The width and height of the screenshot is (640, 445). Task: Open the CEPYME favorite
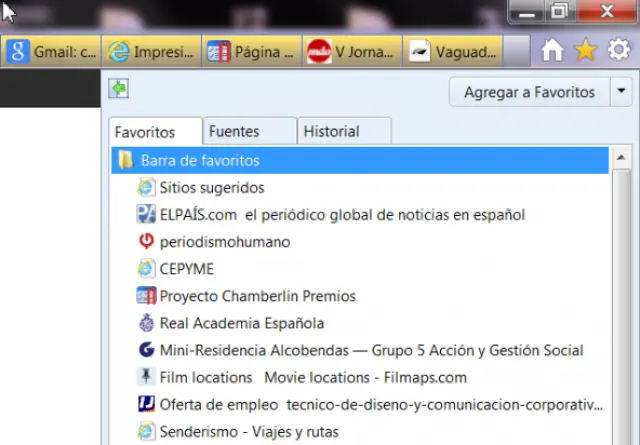pyautogui.click(x=186, y=269)
